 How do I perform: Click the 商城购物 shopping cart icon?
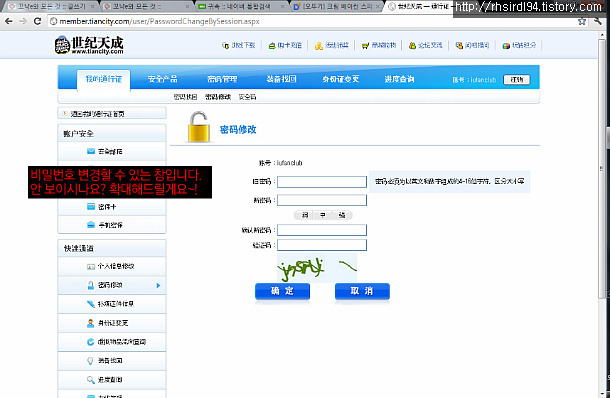pyautogui.click(x=365, y=46)
